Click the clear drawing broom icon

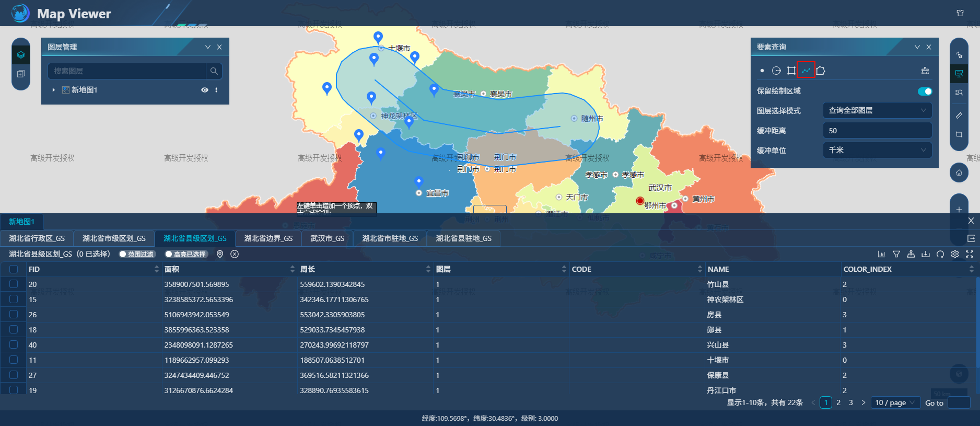click(x=925, y=71)
